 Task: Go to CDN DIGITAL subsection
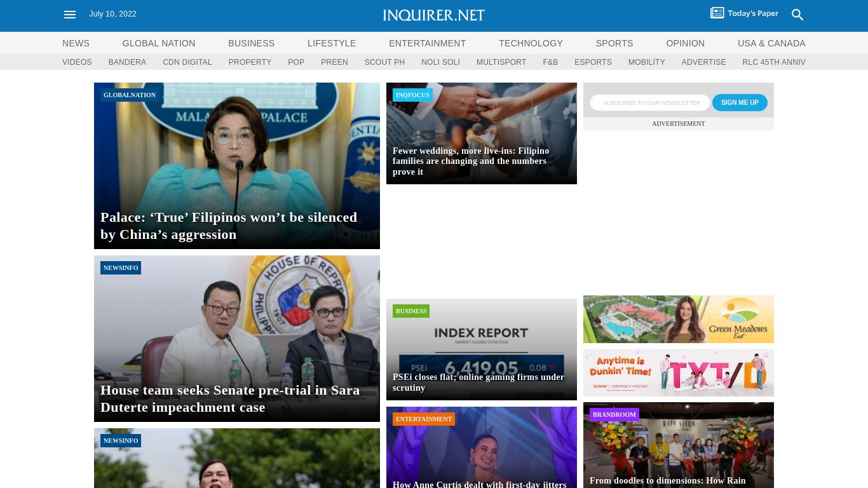187,62
